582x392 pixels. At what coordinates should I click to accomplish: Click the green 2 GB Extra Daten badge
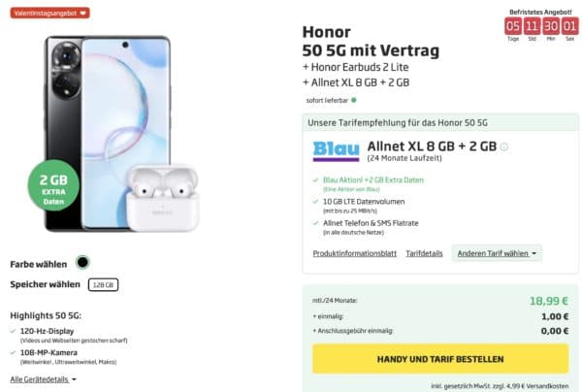[x=53, y=185]
